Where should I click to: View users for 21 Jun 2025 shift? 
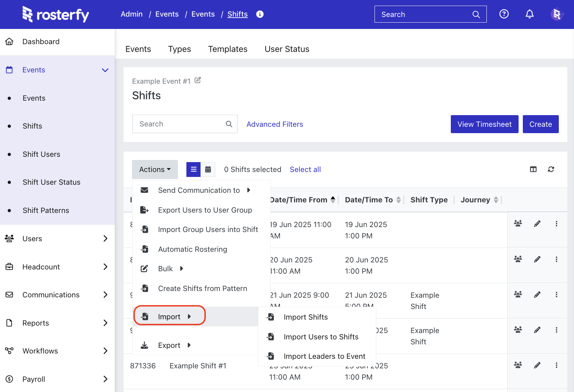(518, 295)
